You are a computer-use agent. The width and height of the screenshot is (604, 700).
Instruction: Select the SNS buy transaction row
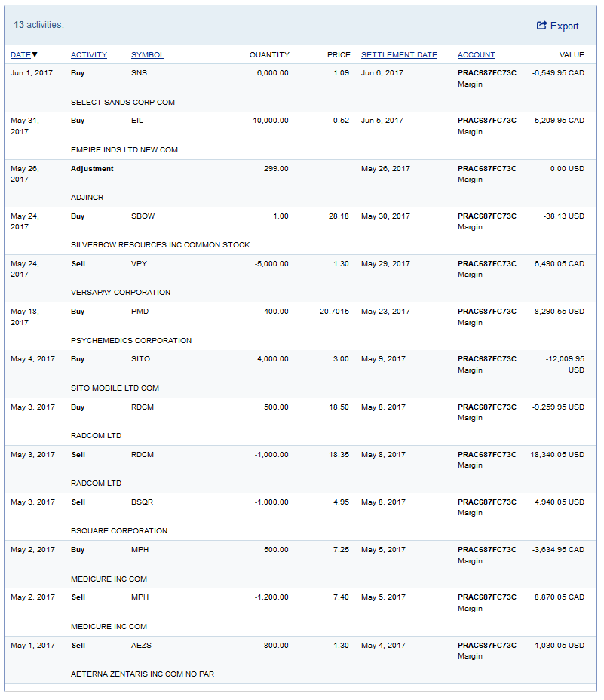pos(302,87)
